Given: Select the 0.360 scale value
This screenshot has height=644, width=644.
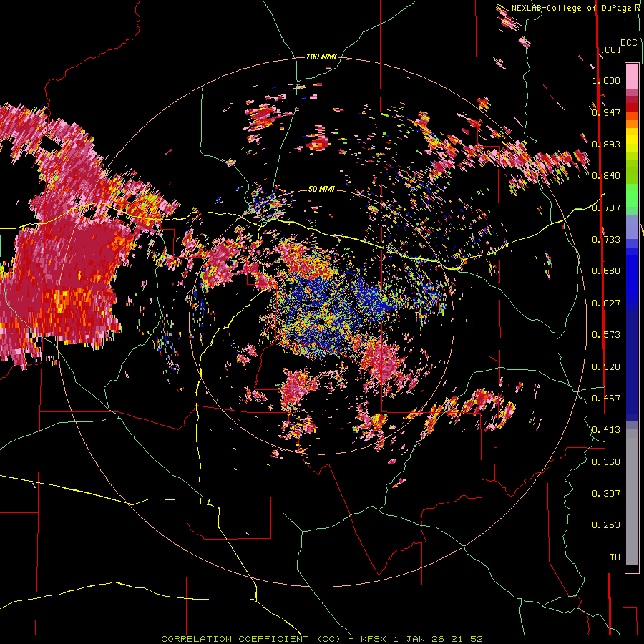Looking at the screenshot, I should [606, 462].
